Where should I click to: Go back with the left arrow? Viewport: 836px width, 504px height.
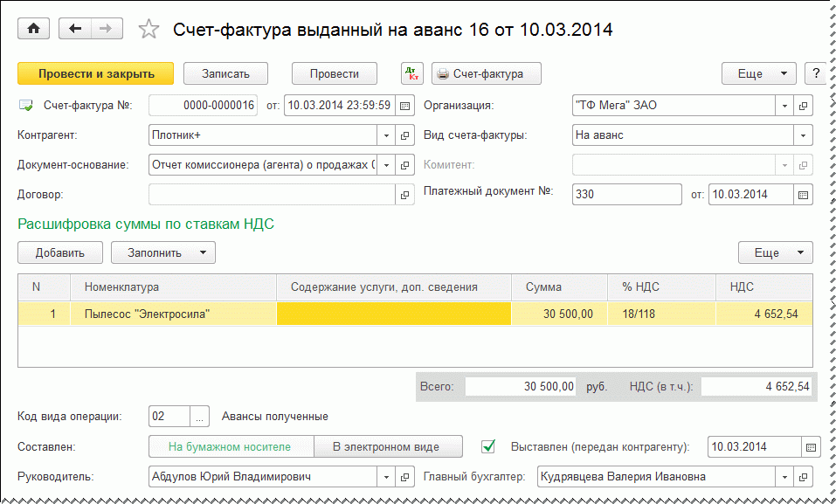[x=74, y=29]
